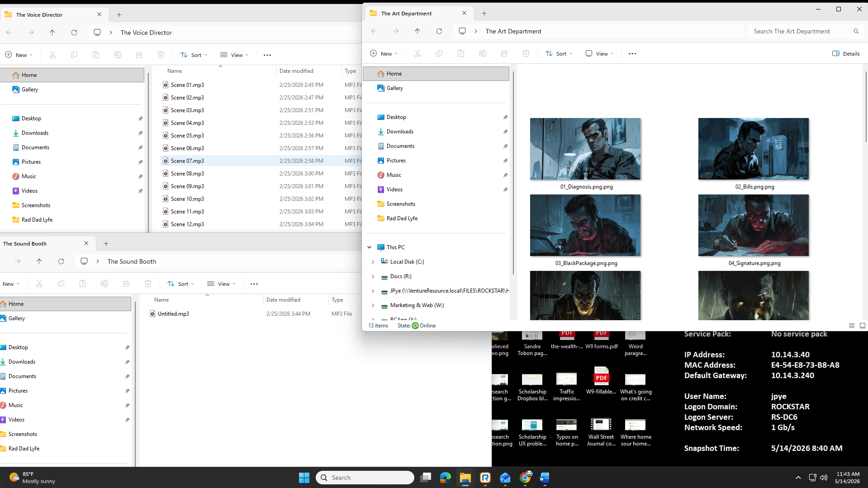868x488 pixels.
Task: Open View dropdown in The Art Department
Action: point(599,53)
